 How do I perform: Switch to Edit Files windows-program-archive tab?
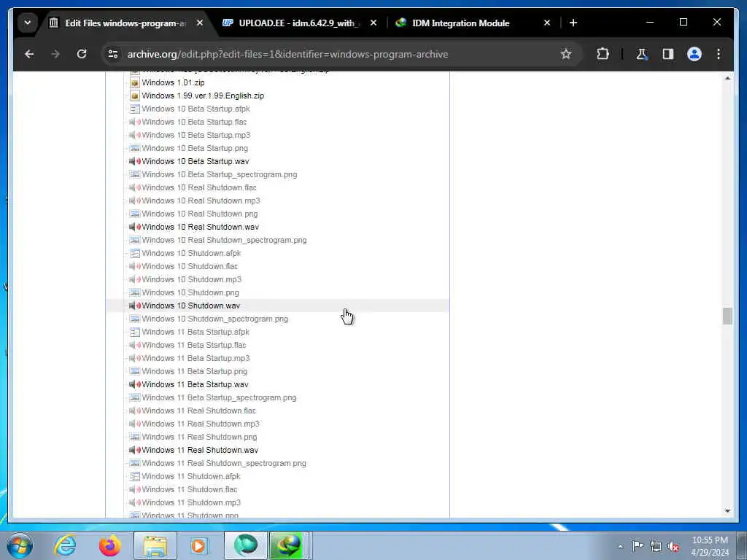(x=125, y=23)
